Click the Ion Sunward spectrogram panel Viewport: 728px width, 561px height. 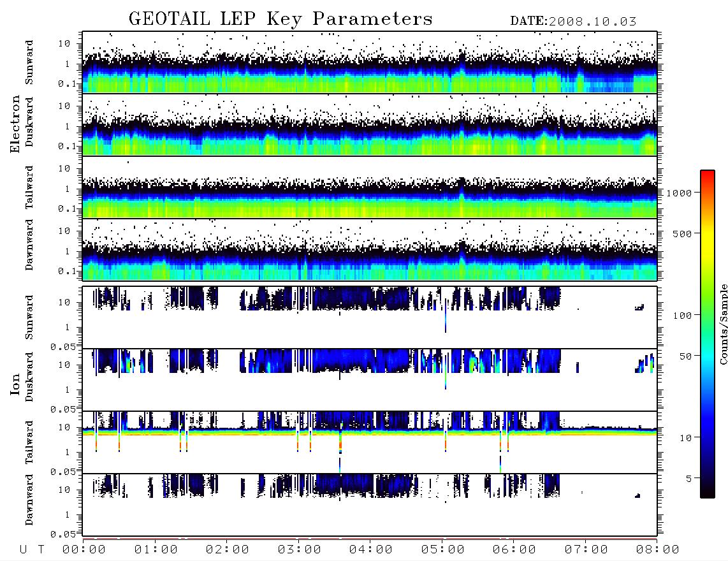tap(370, 317)
